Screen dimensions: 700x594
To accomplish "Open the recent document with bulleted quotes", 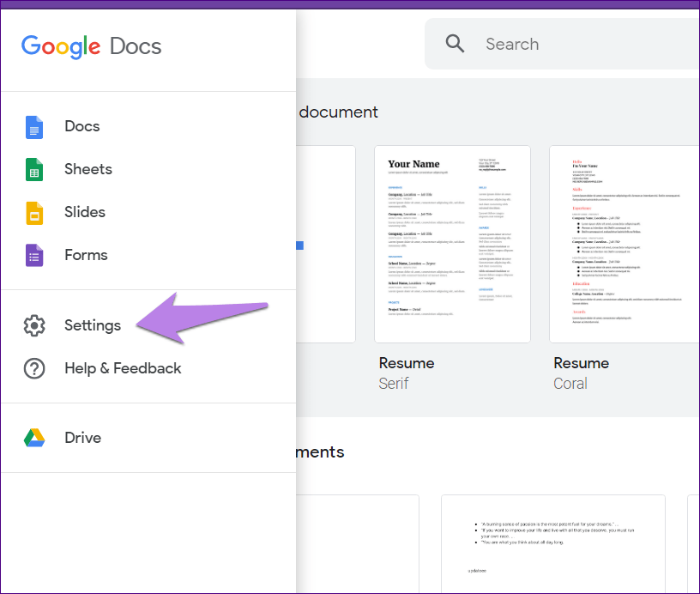I will (x=552, y=542).
